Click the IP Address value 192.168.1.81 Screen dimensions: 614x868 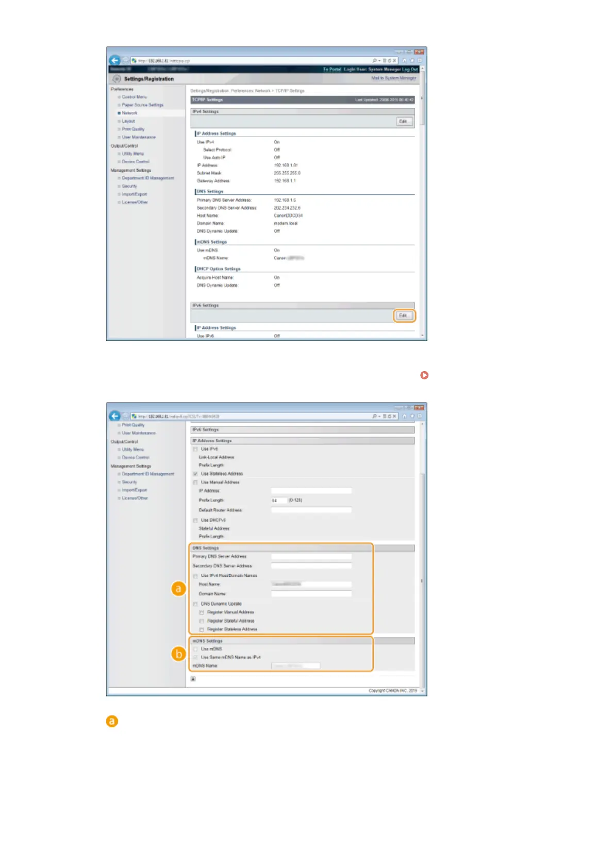[286, 165]
